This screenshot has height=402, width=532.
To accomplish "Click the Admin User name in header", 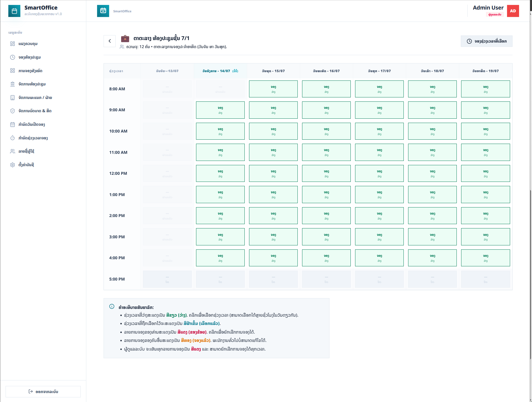I will tap(488, 8).
